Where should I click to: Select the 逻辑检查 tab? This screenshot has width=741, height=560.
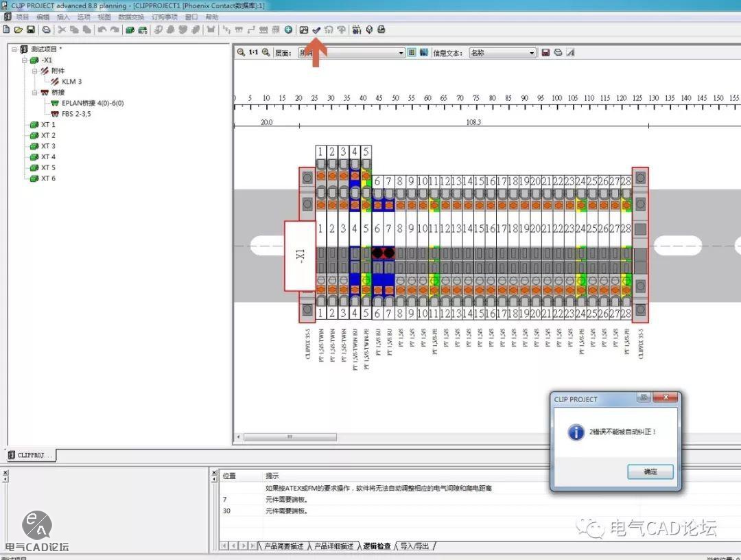[x=377, y=546]
